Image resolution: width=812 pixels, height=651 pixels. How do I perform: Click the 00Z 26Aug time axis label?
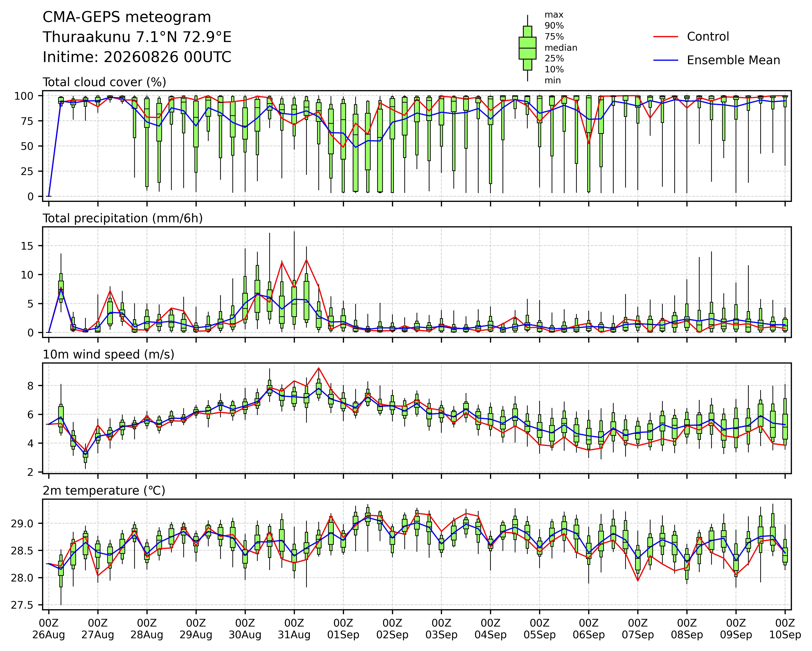[x=49, y=629]
